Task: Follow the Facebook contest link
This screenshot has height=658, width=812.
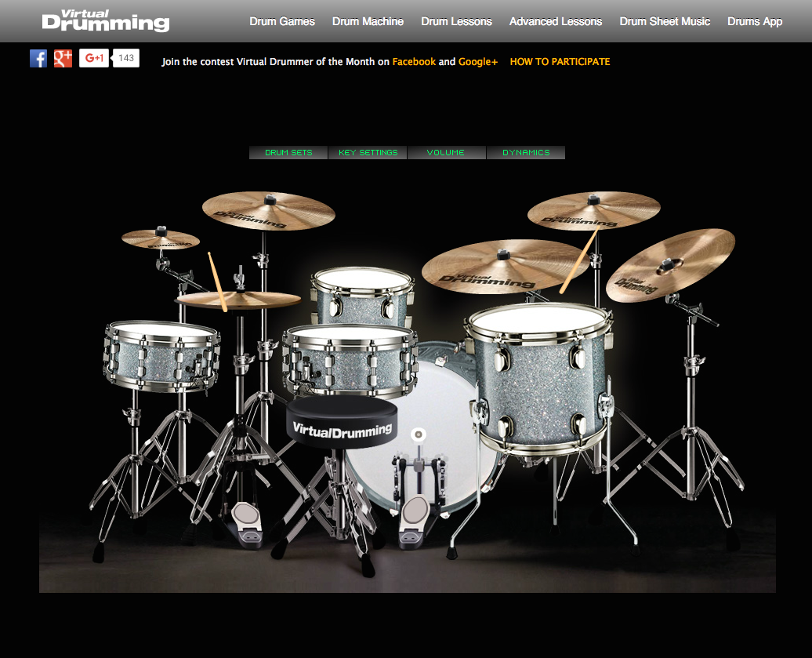Action: pyautogui.click(x=414, y=62)
